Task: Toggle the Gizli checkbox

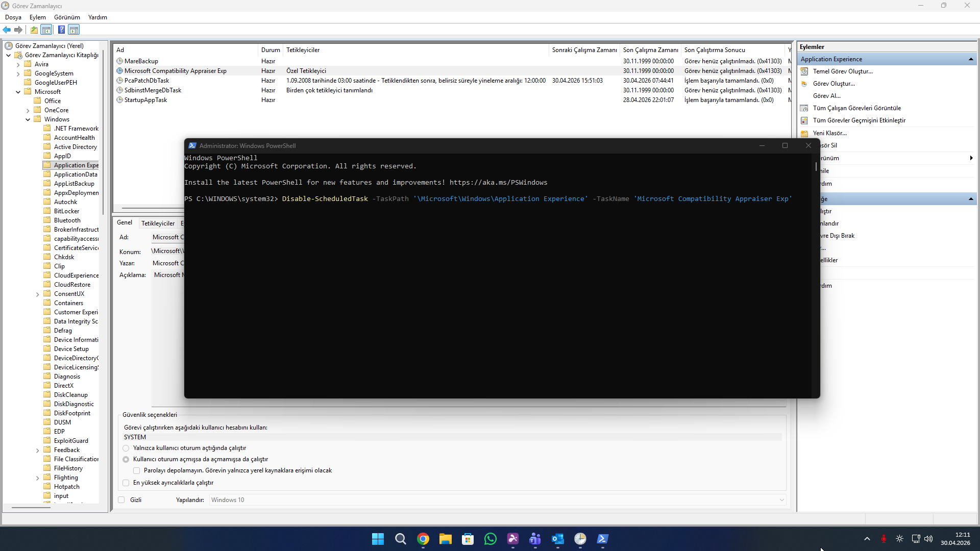Action: point(121,500)
